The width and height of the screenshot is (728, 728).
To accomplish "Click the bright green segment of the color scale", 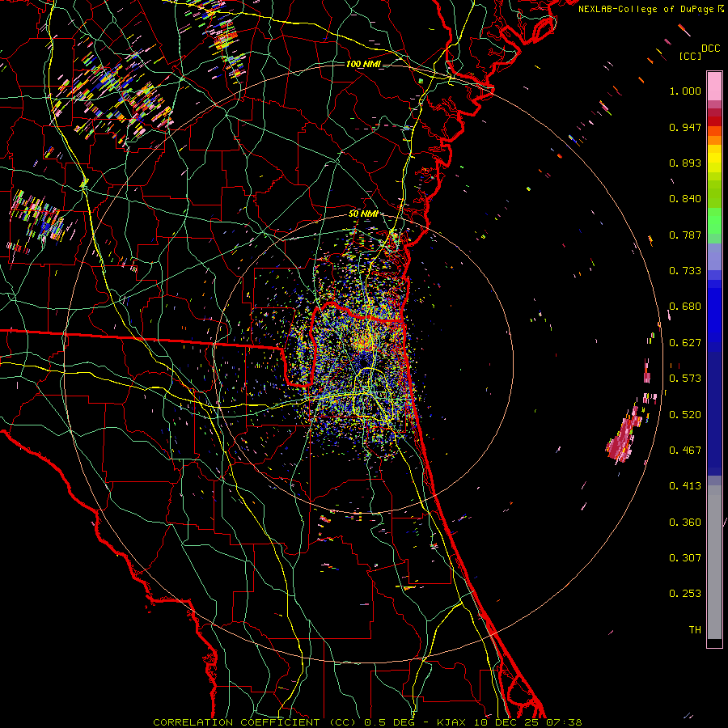I will tap(714, 221).
